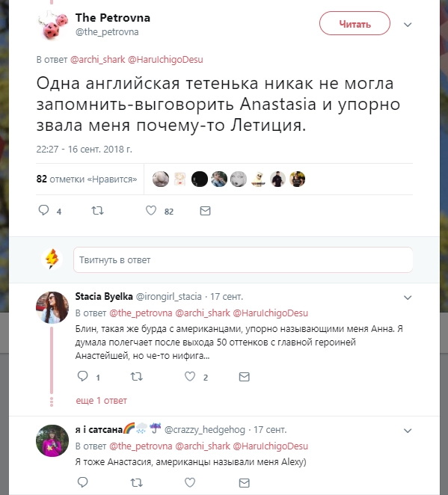Like the main tweet with 82 likes
This screenshot has height=495, width=448.
[151, 211]
